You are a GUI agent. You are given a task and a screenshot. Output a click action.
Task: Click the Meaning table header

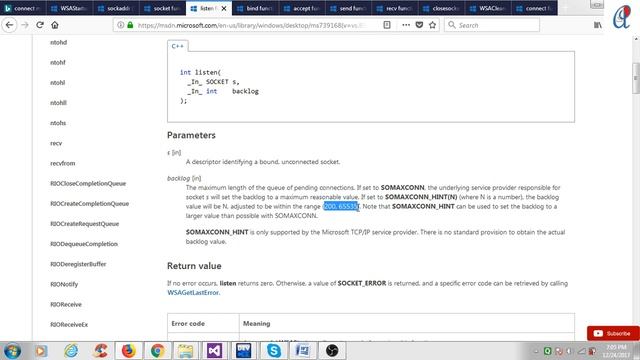pos(256,324)
